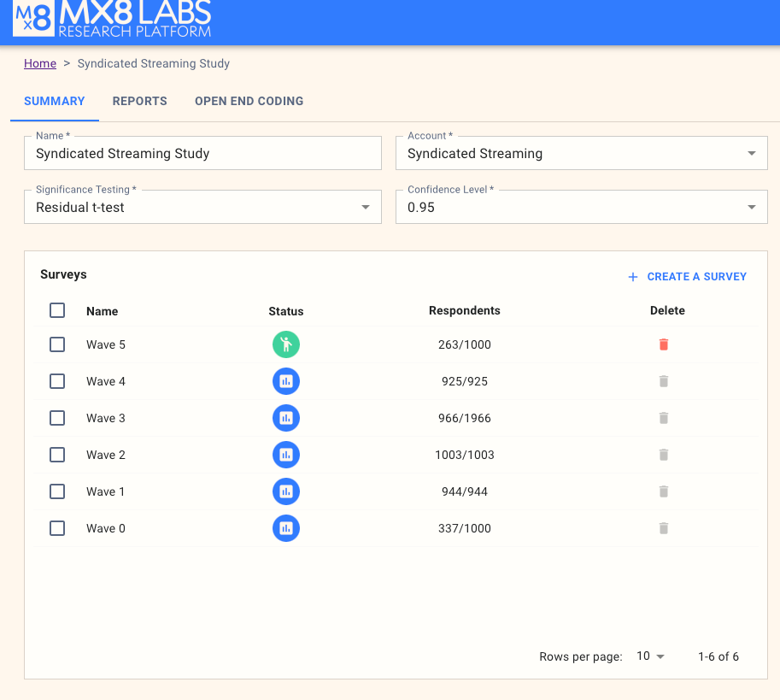This screenshot has height=700, width=780.
Task: Click into the study Name field
Action: (202, 154)
